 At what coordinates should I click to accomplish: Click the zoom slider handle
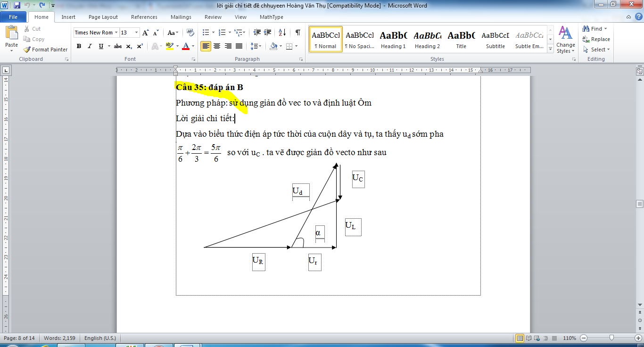[x=611, y=338]
